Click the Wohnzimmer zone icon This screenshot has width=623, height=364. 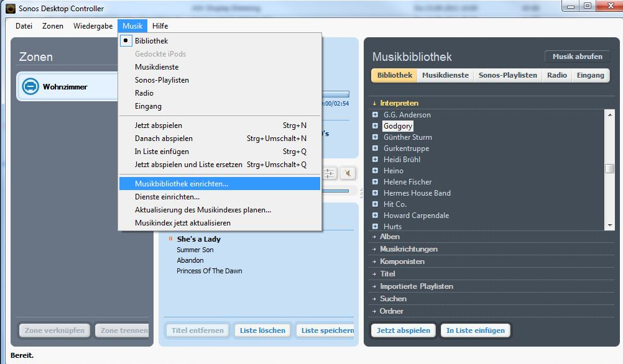pyautogui.click(x=30, y=86)
